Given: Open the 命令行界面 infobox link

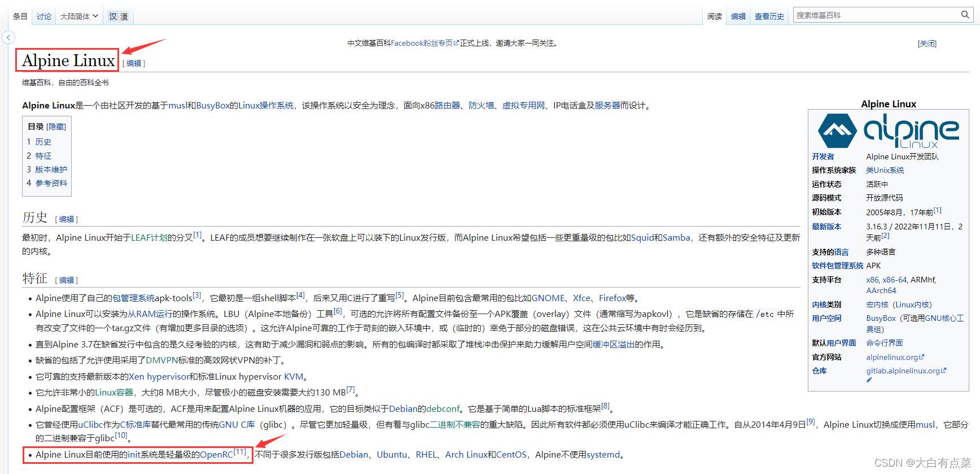Looking at the screenshot, I should pyautogui.click(x=885, y=343).
